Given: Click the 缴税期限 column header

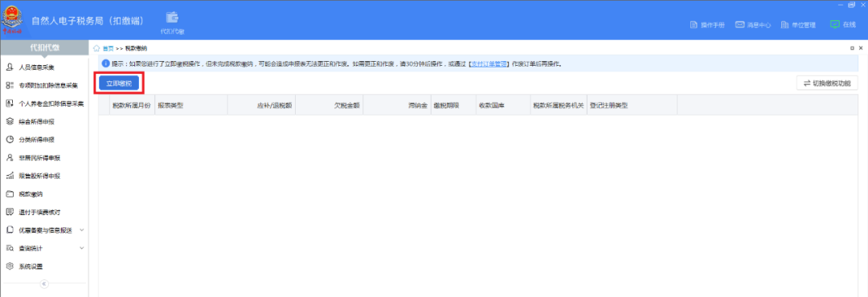Looking at the screenshot, I should pos(452,105).
